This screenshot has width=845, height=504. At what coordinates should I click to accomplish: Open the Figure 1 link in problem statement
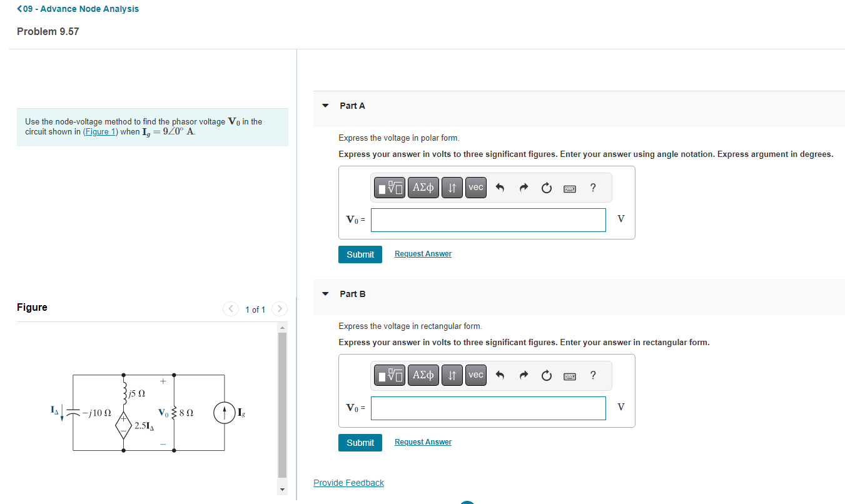(x=100, y=131)
